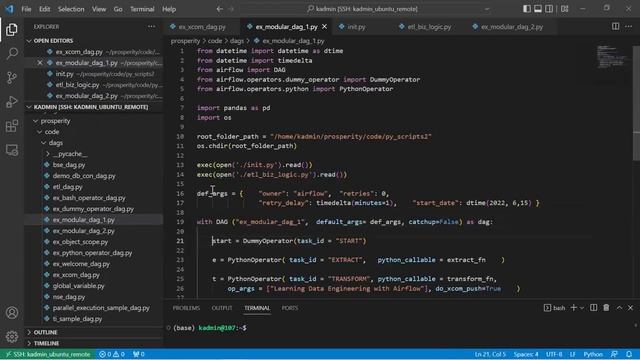Open Remote Explorer view

pos(12,150)
